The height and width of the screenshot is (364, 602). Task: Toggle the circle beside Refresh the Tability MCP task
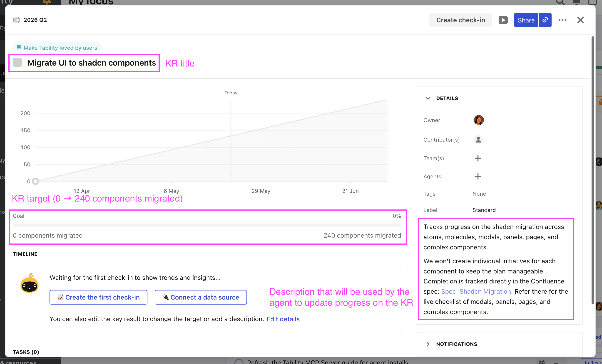pos(239,362)
